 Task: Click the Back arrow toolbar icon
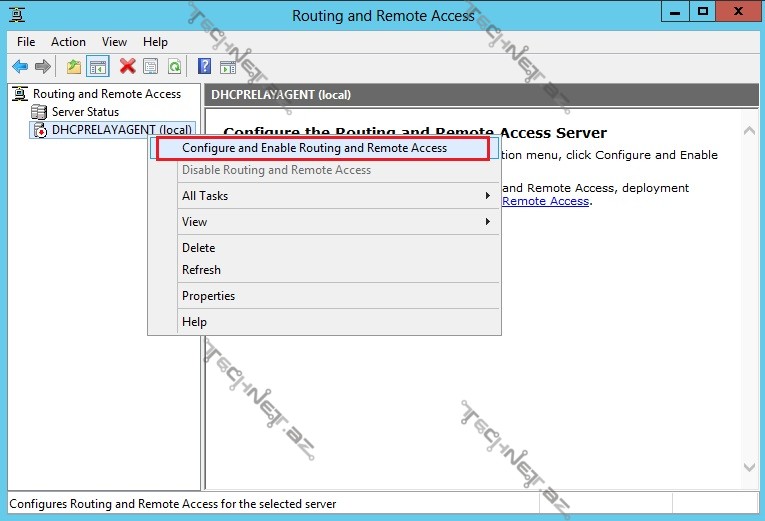coord(19,67)
